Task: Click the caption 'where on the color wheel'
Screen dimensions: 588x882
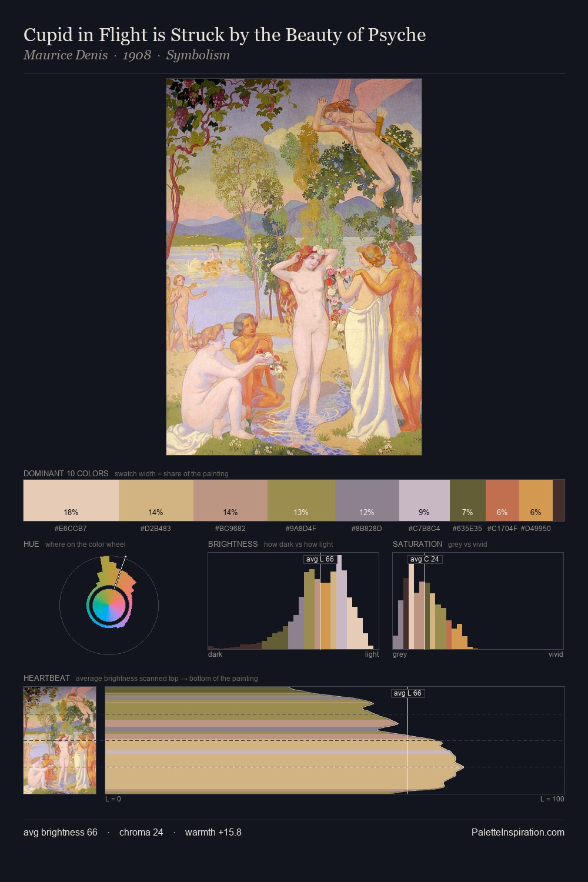Action: [85, 544]
